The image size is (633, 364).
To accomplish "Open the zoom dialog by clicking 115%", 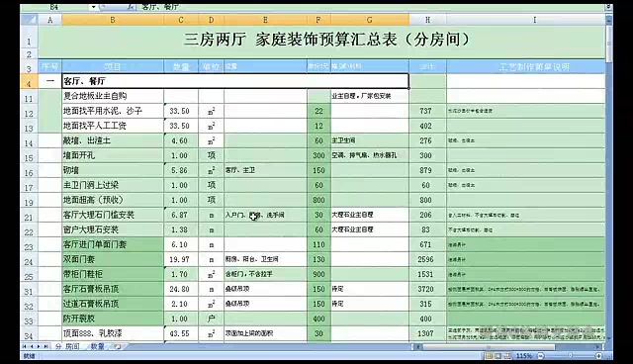I will tap(524, 356).
